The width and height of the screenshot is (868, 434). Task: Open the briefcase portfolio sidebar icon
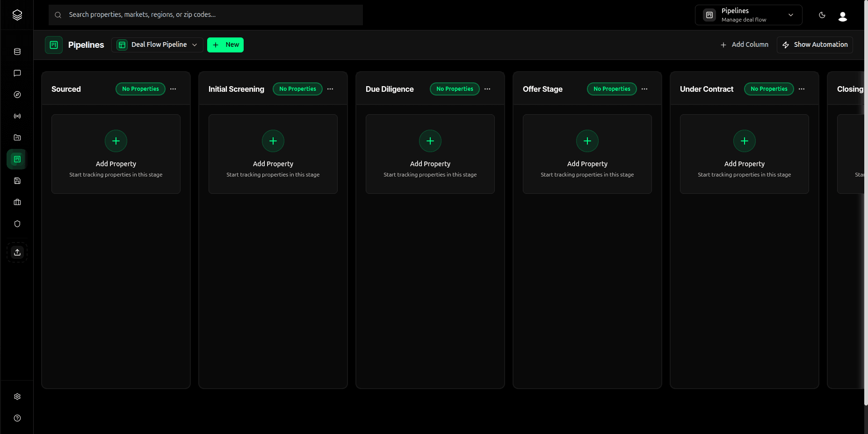[17, 202]
